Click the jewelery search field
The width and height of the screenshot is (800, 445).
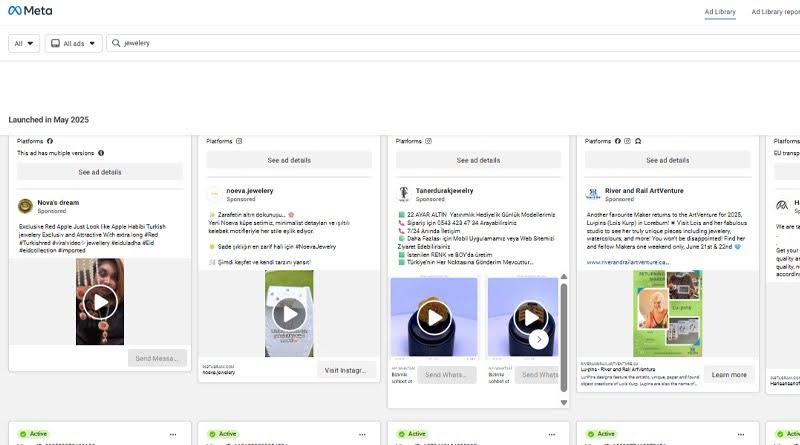[453, 43]
